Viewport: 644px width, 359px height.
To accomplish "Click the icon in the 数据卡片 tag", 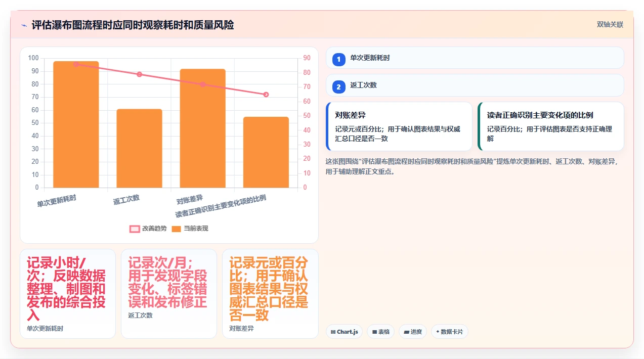I will 438,332.
